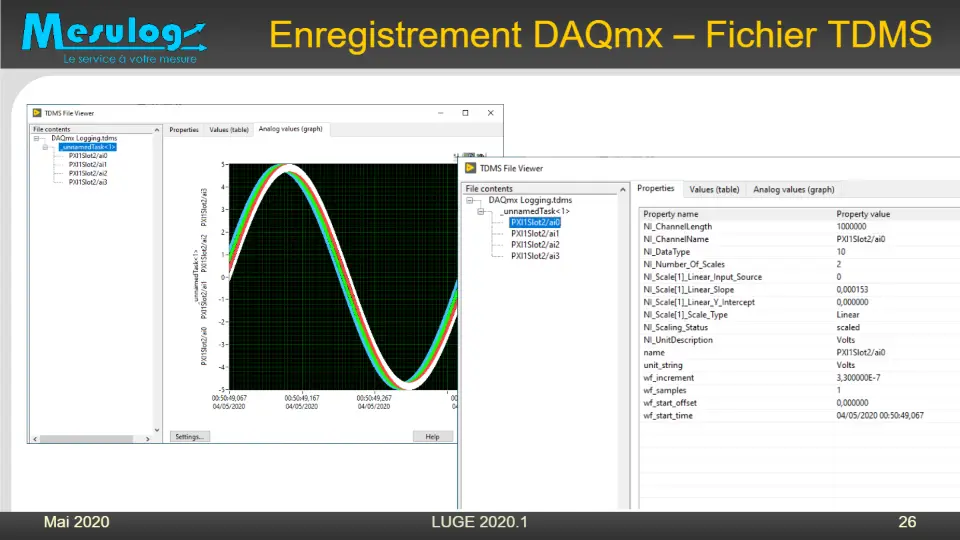
Task: Click scroll up arrow in back window file contents
Action: 157,130
